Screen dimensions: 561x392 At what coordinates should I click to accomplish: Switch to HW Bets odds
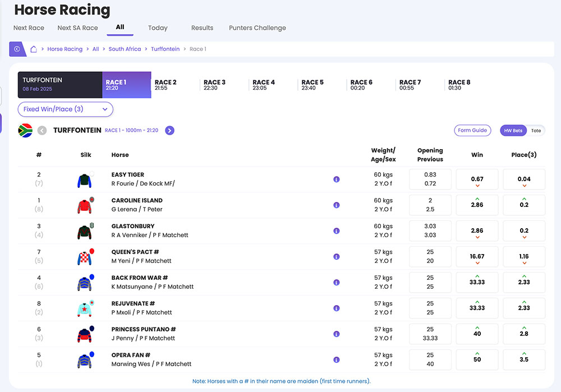(513, 131)
